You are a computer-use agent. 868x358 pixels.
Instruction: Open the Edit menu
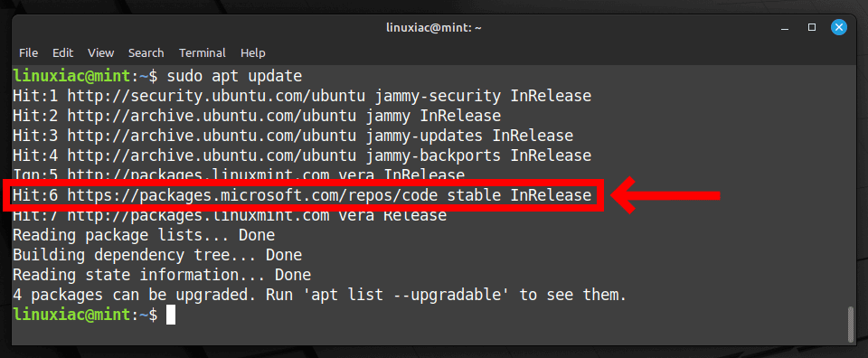coord(62,53)
